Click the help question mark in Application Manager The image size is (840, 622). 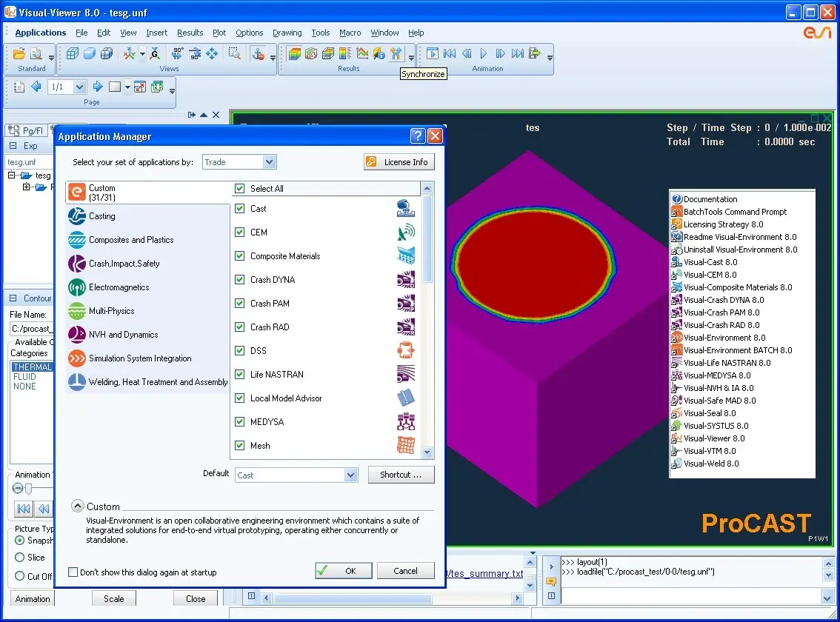click(x=418, y=136)
